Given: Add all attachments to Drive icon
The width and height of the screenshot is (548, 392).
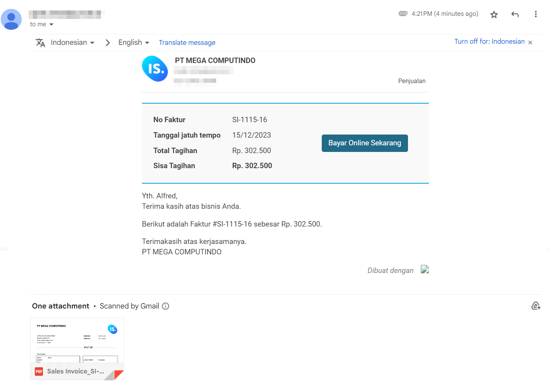Looking at the screenshot, I should 536,306.
